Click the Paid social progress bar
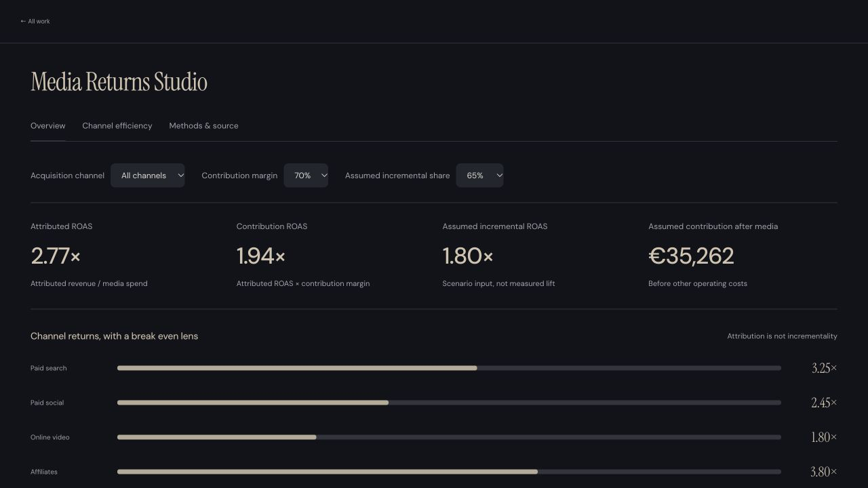 (x=449, y=403)
